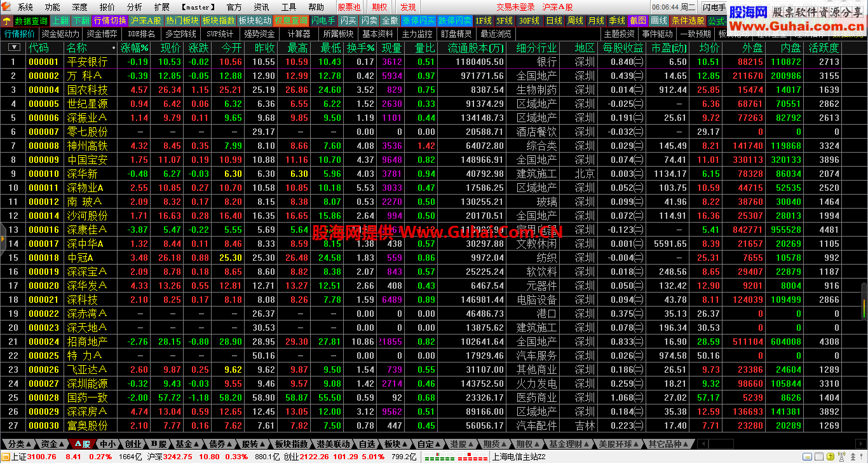Viewport: 868px width, 463px height.
Task: Expand the 债券 bottom tab menu
Action: [221, 444]
